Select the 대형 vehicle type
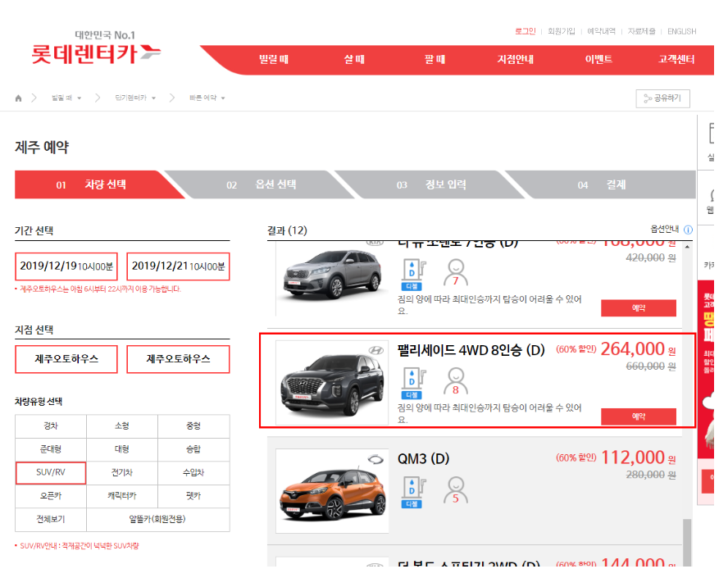Image resolution: width=728 pixels, height=578 pixels. click(x=122, y=449)
